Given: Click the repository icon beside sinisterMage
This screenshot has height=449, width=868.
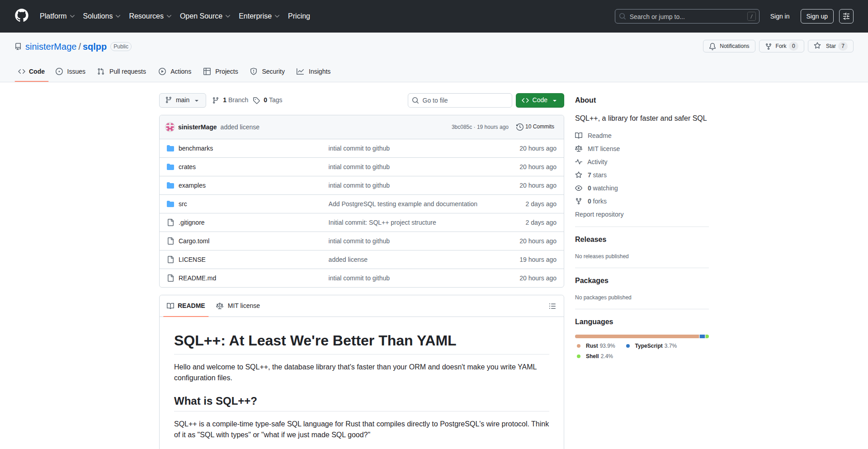Looking at the screenshot, I should pyautogui.click(x=18, y=47).
